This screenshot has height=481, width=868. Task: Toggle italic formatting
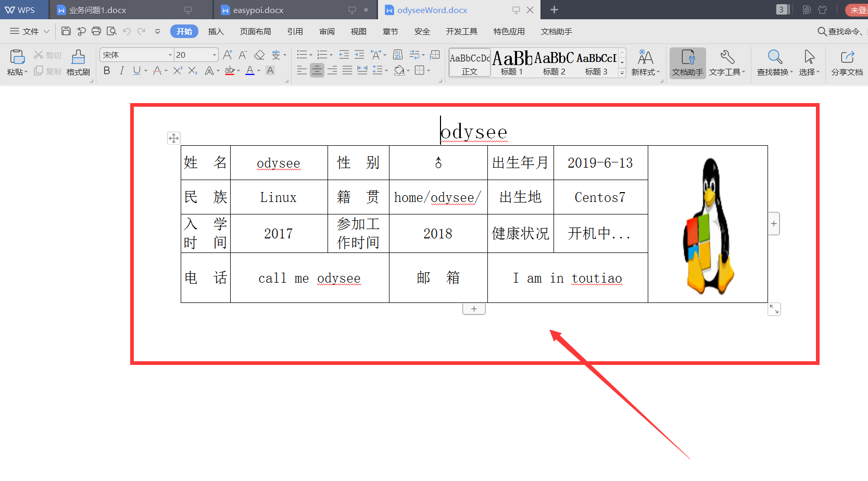click(121, 71)
